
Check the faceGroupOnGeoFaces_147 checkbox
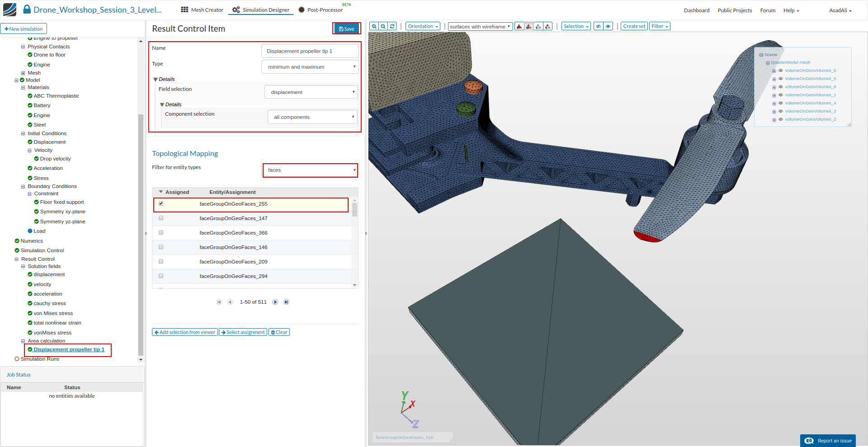[x=161, y=218]
